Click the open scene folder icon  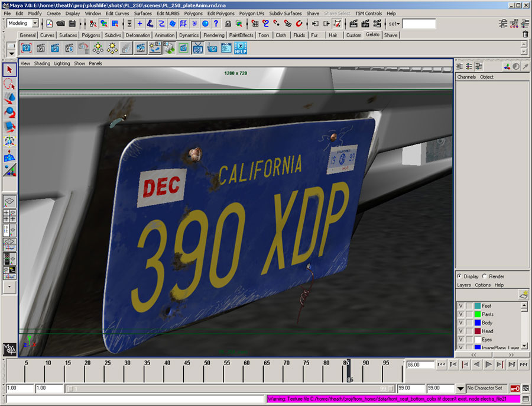coord(60,24)
